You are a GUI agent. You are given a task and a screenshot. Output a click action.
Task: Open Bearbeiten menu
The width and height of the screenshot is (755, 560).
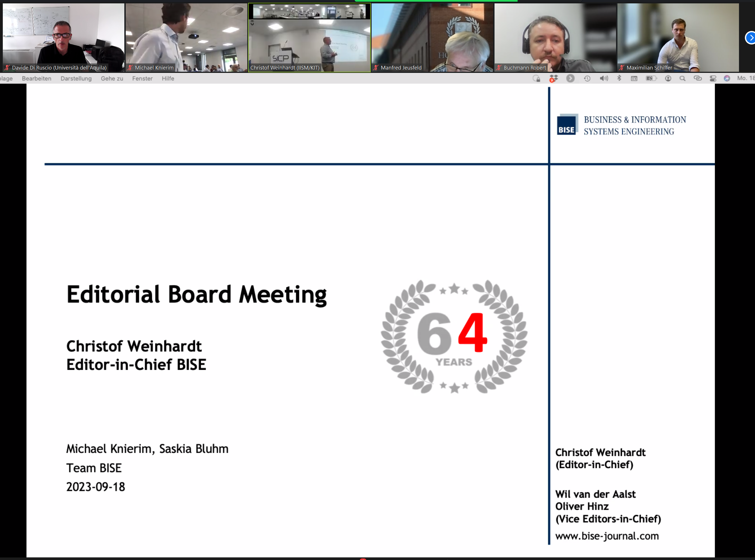coord(37,78)
